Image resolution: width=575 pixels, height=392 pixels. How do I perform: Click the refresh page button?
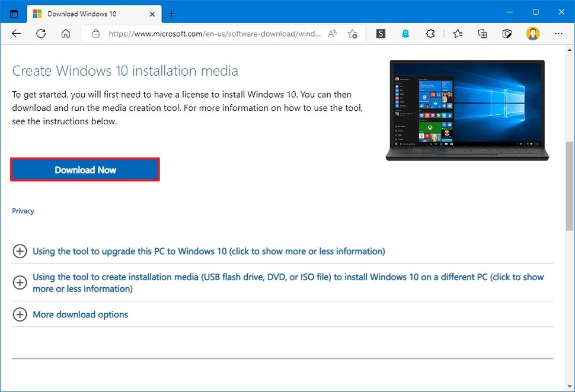(x=40, y=34)
